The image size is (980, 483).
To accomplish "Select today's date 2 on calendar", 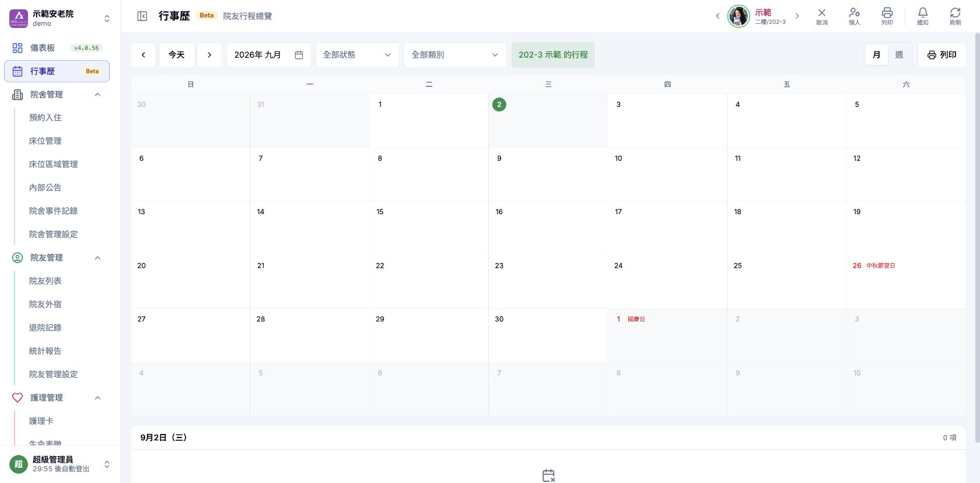I will pos(499,104).
